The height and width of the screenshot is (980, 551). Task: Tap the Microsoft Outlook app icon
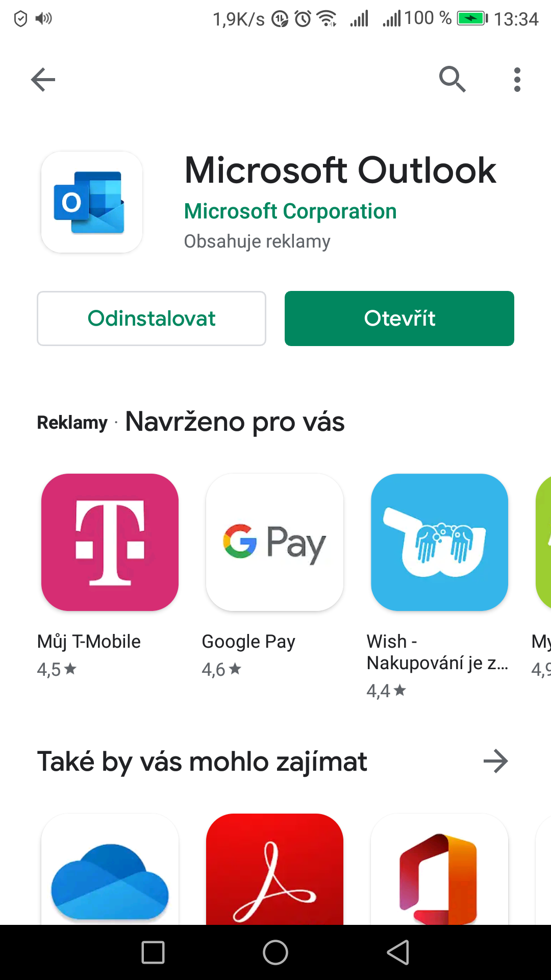tap(92, 202)
